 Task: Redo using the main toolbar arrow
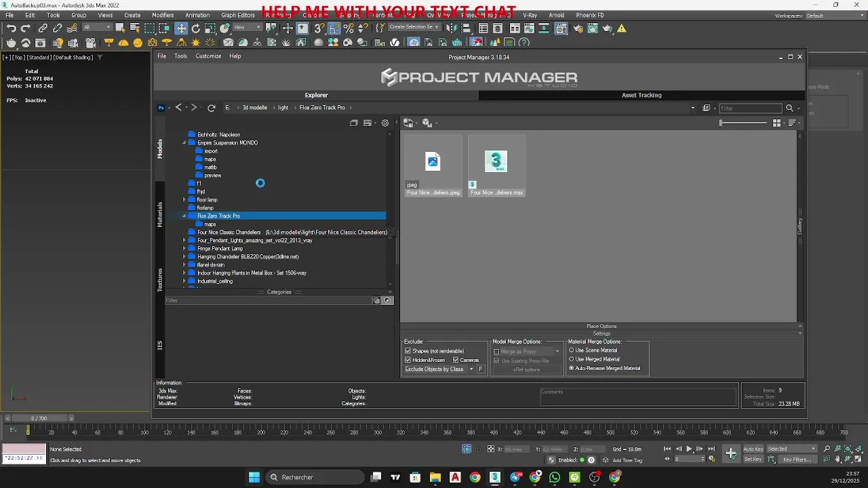click(x=26, y=28)
